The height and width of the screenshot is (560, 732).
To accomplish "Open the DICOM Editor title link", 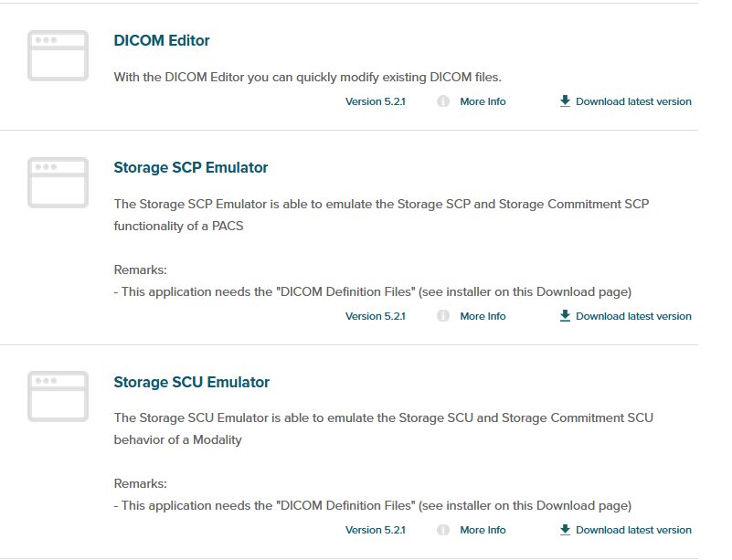I will 162,41.
